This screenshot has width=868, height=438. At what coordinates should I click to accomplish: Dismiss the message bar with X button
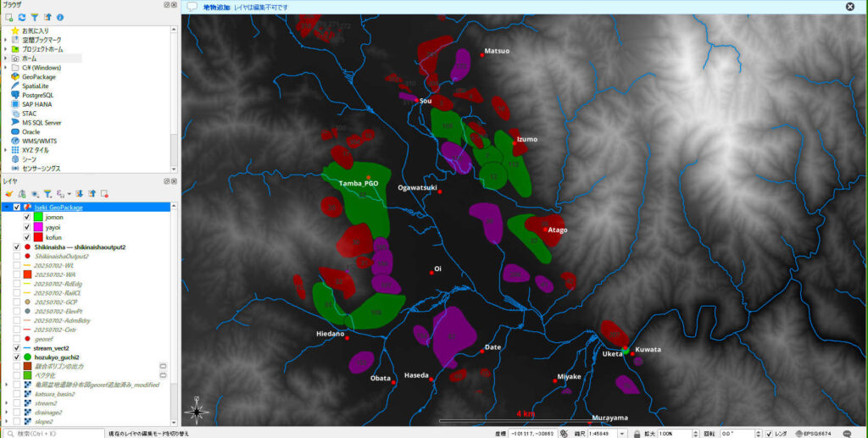(x=849, y=7)
